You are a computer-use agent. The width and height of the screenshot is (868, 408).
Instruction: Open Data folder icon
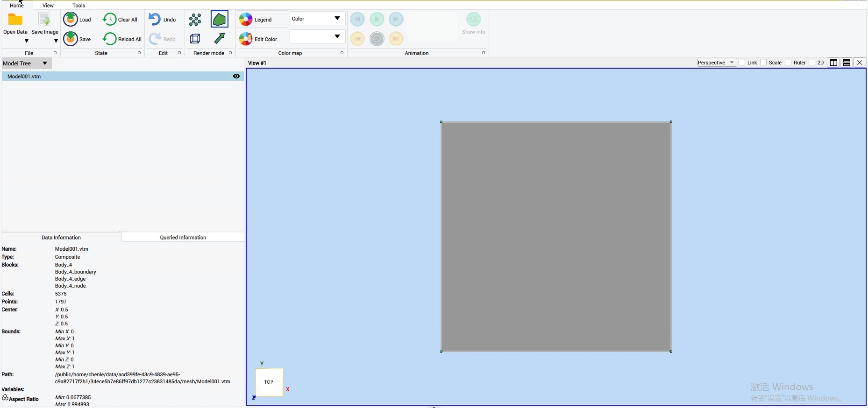coord(15,20)
